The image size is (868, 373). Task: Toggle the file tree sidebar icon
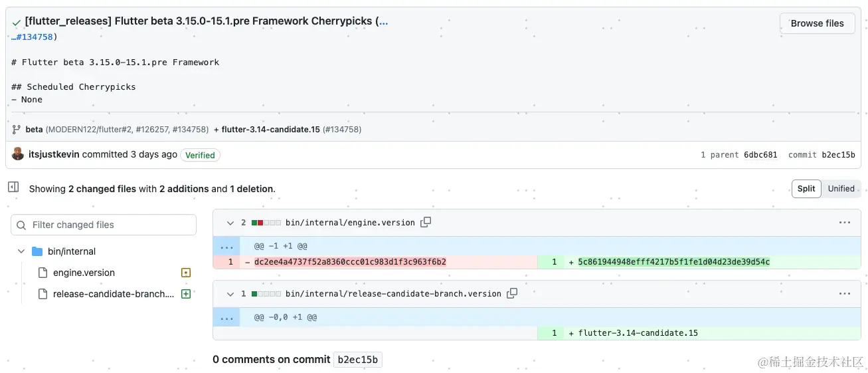coord(13,187)
